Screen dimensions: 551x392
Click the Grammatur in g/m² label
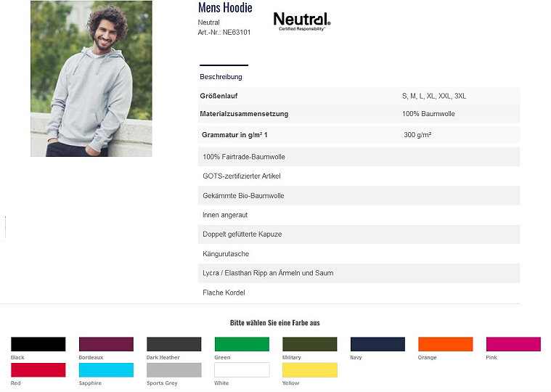234,135
